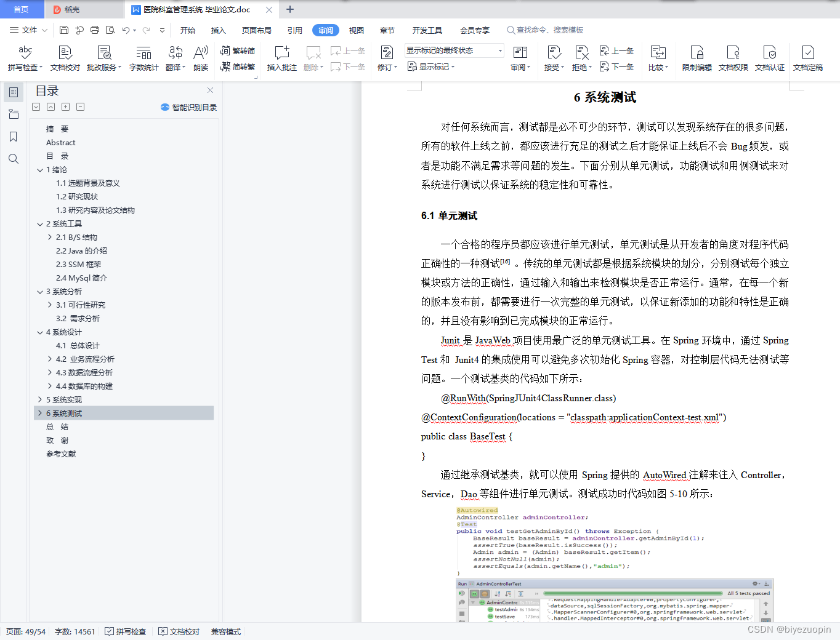This screenshot has height=640, width=840.
Task: Expand the 3.1 可行性研究 node
Action: pyautogui.click(x=50, y=305)
